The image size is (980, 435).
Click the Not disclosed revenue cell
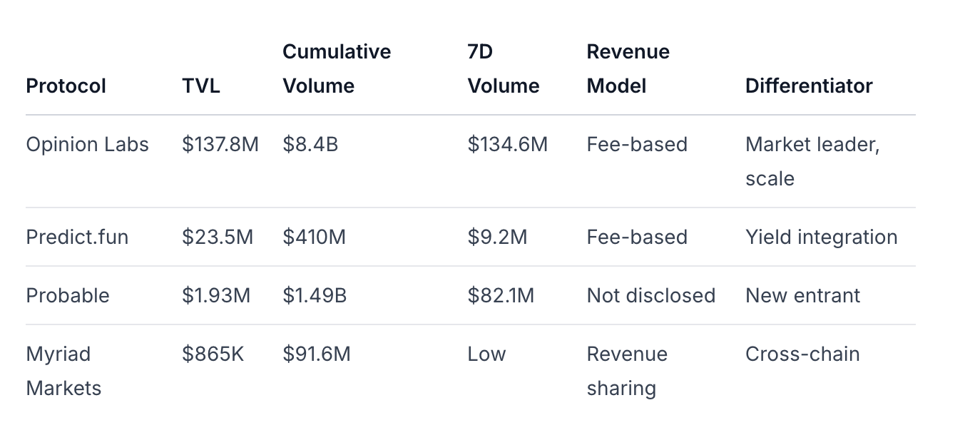click(650, 296)
